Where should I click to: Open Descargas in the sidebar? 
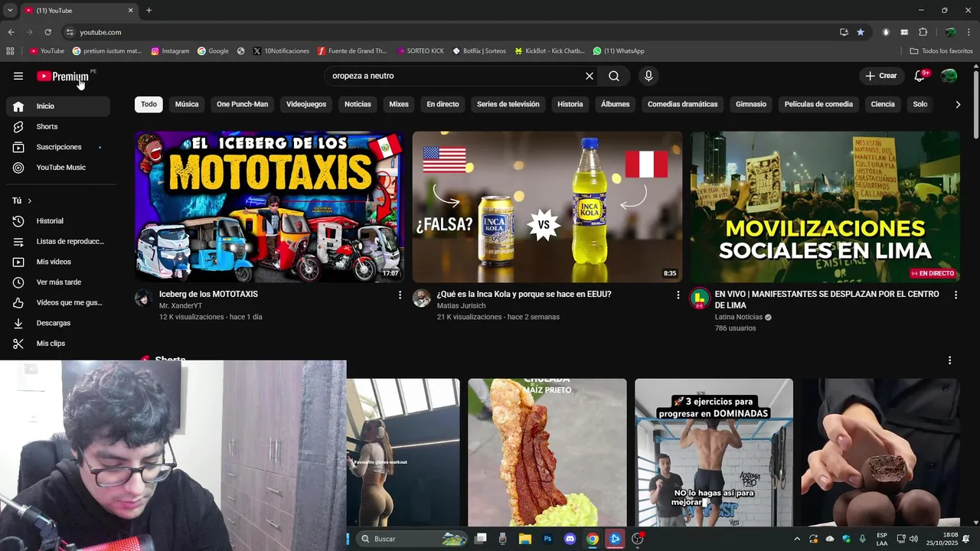point(58,323)
